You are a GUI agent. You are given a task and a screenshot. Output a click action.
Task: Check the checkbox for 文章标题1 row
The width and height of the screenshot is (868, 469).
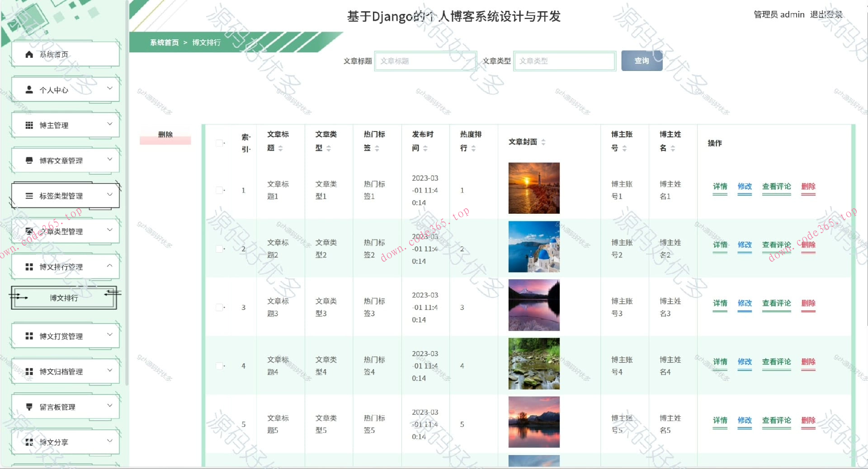tap(219, 190)
